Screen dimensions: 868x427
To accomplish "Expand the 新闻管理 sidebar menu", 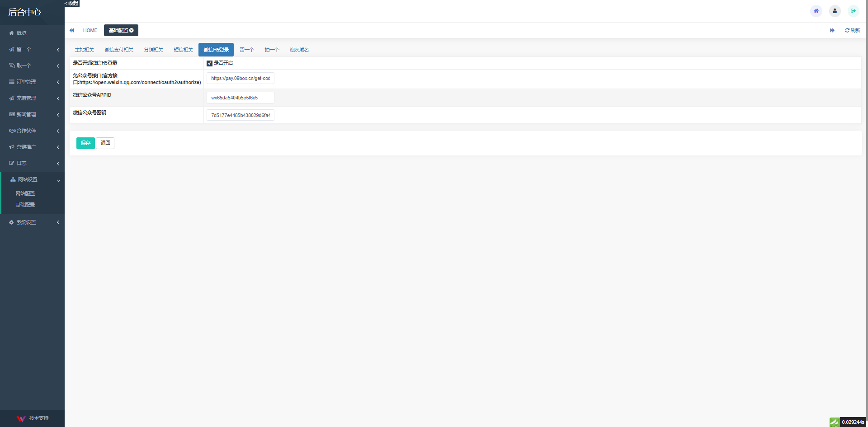I will click(x=32, y=114).
